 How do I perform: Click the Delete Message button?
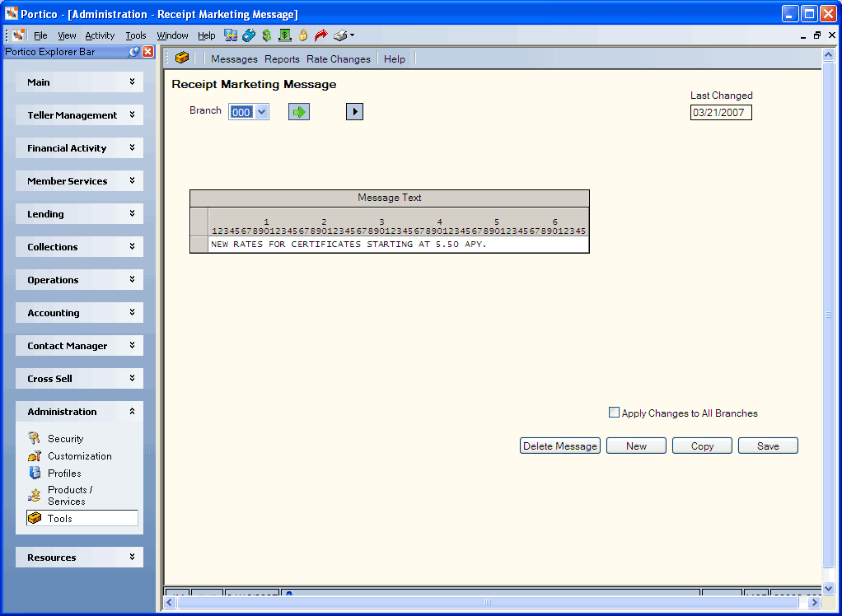(560, 446)
